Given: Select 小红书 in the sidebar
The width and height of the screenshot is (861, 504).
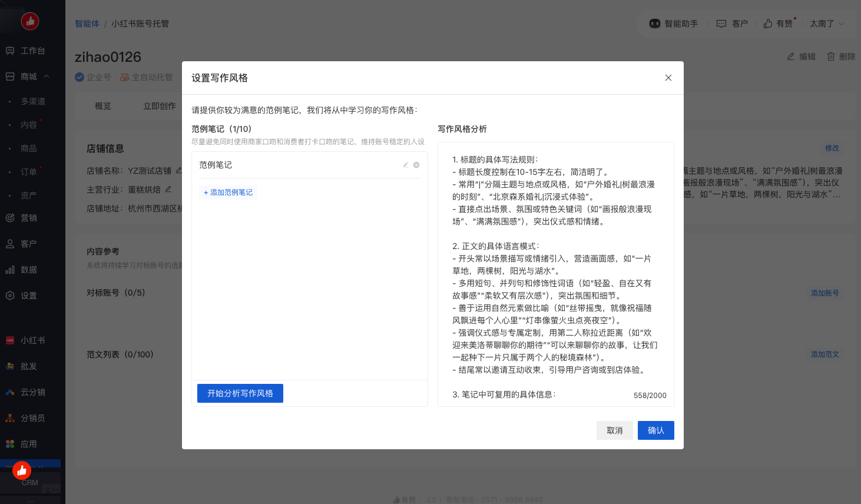Looking at the screenshot, I should point(32,340).
